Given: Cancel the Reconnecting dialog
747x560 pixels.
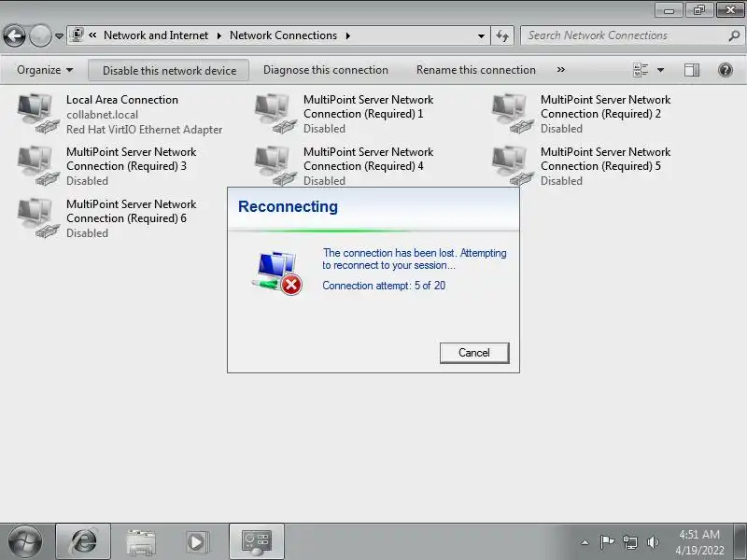Looking at the screenshot, I should [x=474, y=353].
